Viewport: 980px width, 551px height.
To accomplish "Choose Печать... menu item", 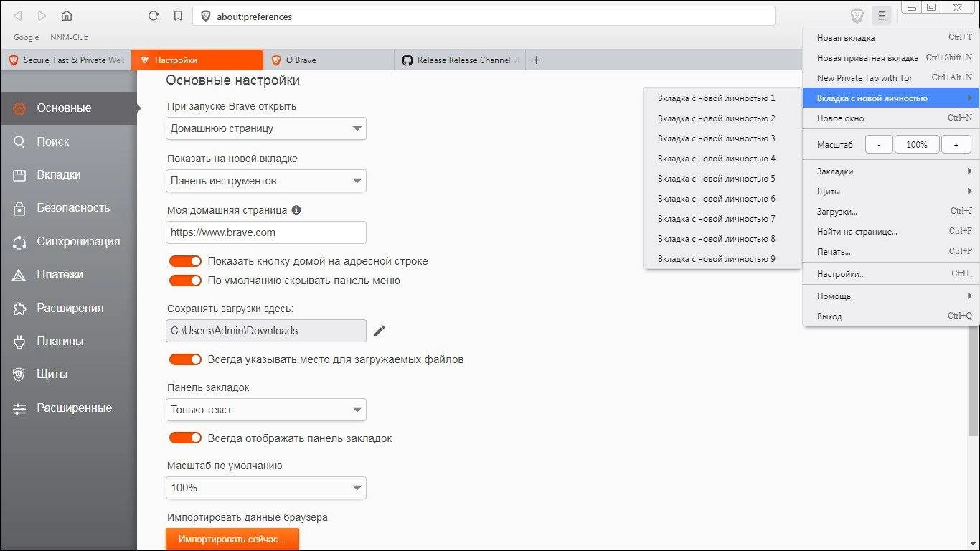I will pyautogui.click(x=891, y=252).
